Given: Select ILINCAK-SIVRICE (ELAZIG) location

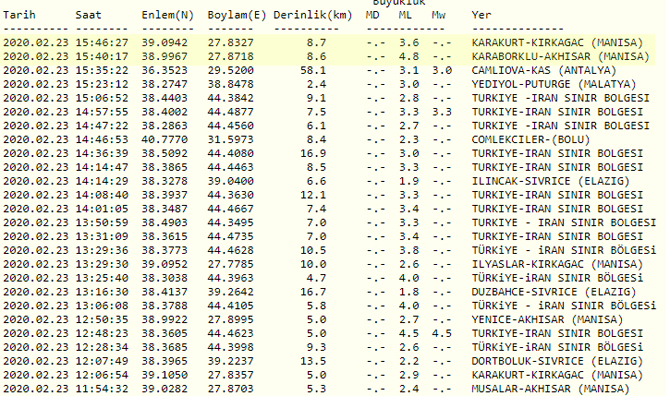Looking at the screenshot, I should tap(550, 181).
